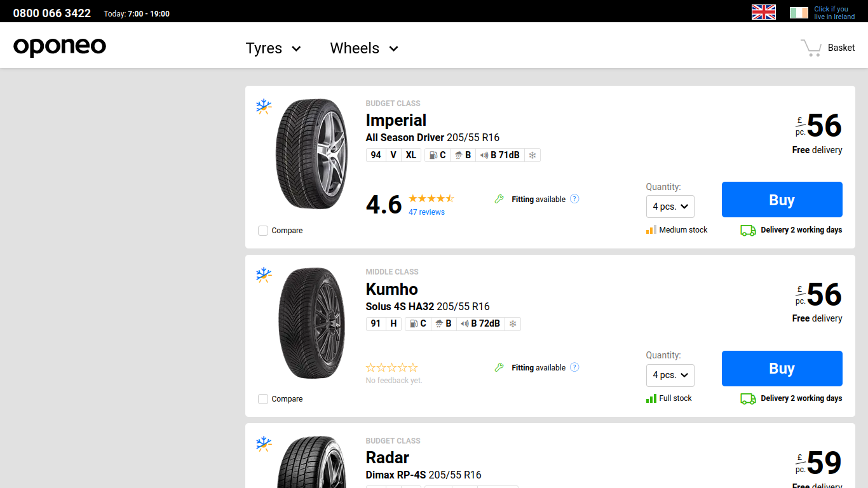Click 'Solus 4S HA32 205/55 R16' model text
The image size is (868, 488).
pos(428,306)
